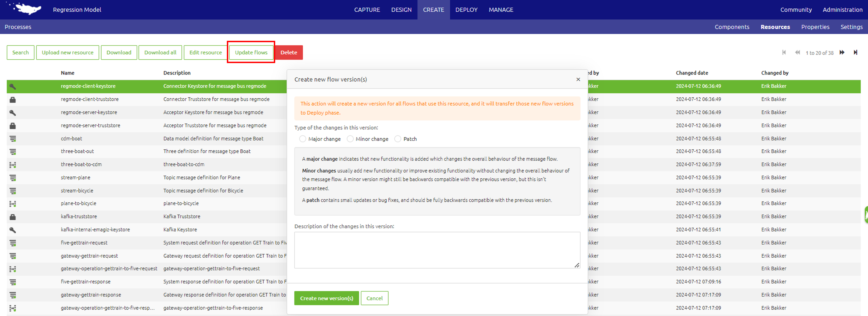This screenshot has width=868, height=316.
Task: Close the Create new flow version dialog
Action: [578, 79]
